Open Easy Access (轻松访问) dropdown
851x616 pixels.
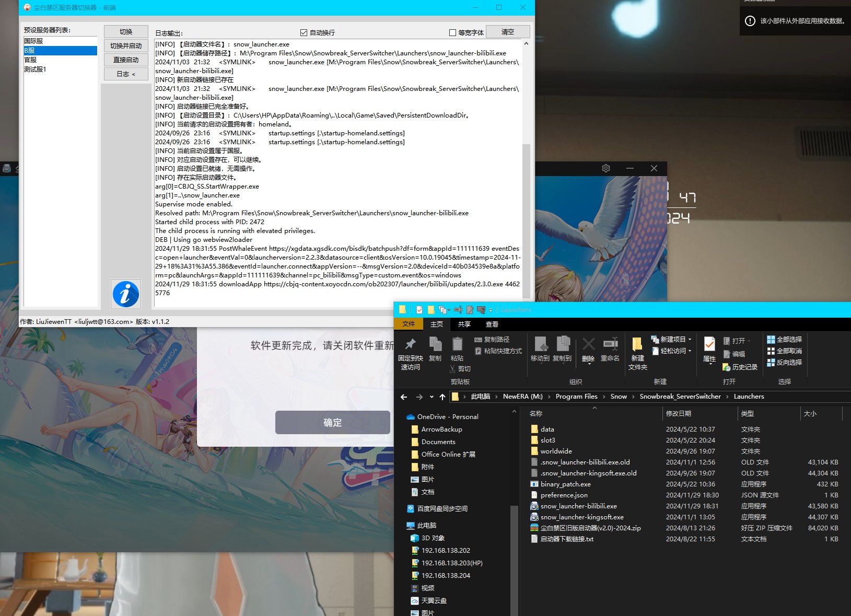click(672, 351)
